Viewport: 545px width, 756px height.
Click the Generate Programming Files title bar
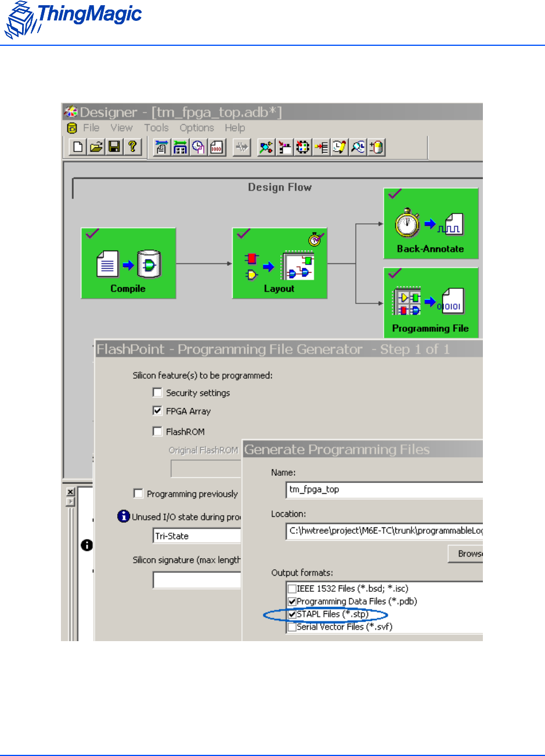363,449
